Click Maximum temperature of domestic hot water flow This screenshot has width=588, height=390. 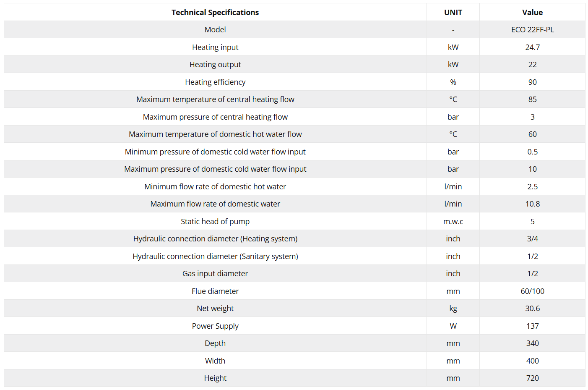pyautogui.click(x=215, y=134)
